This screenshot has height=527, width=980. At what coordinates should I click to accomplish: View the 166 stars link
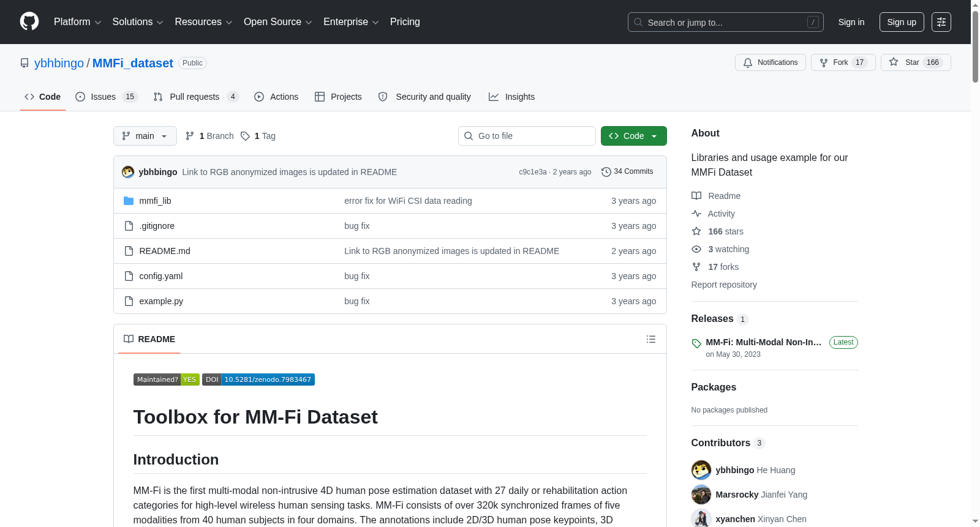(x=717, y=231)
